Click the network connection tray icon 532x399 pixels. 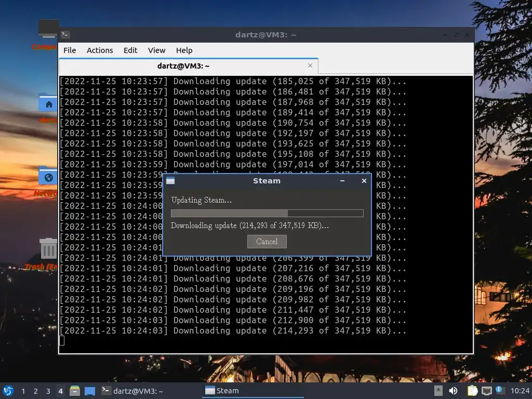[x=486, y=391]
